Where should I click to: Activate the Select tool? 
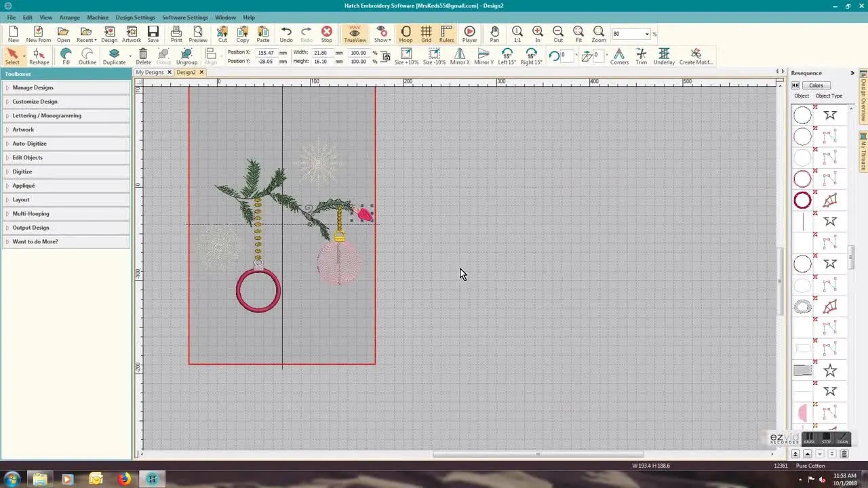pos(12,57)
